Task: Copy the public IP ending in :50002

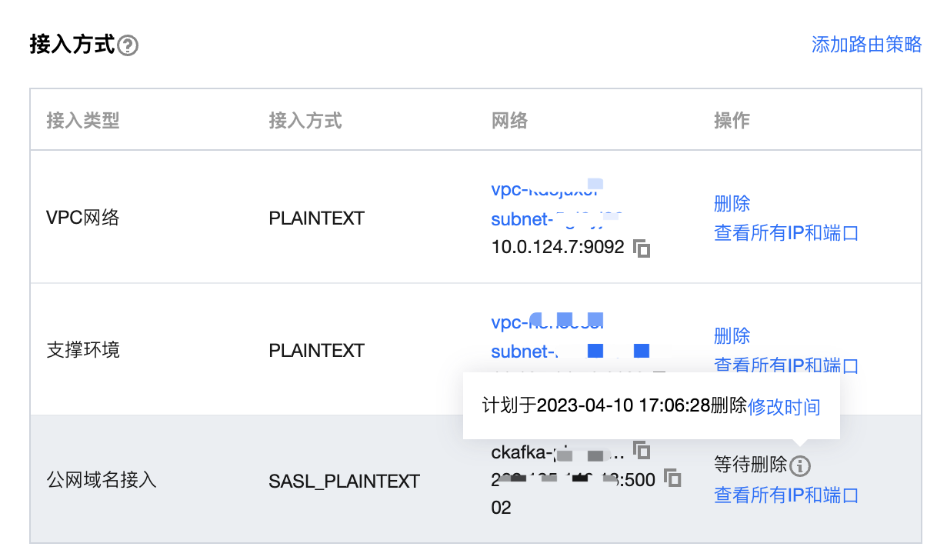Action: tap(672, 478)
